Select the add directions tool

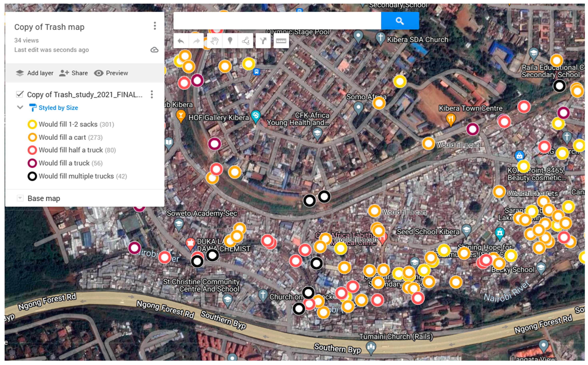coord(263,41)
